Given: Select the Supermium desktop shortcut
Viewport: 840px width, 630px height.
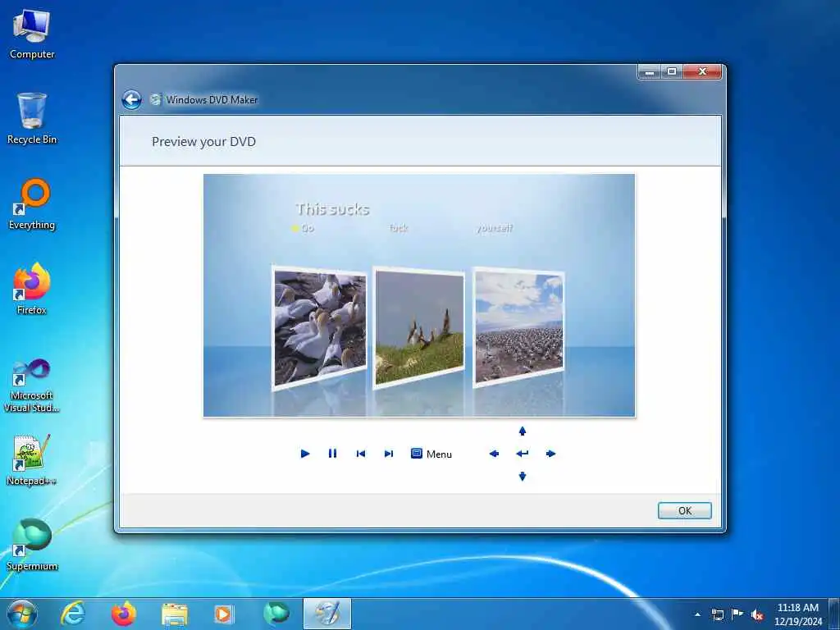Looking at the screenshot, I should tap(32, 545).
